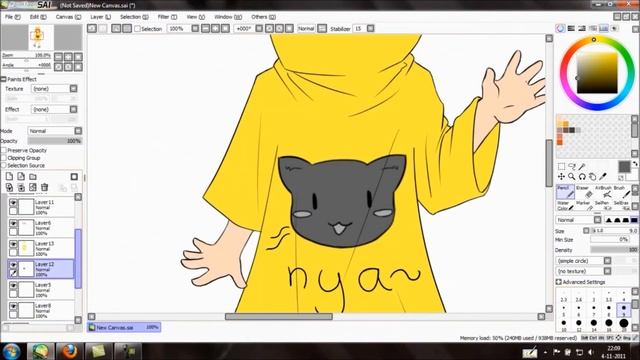Open the layer Mode dropdown
The width and height of the screenshot is (640, 360).
coord(55,131)
